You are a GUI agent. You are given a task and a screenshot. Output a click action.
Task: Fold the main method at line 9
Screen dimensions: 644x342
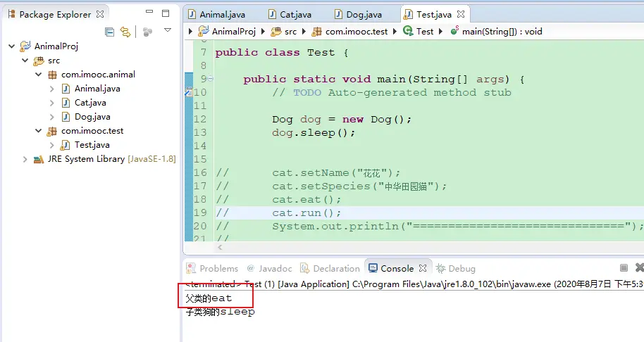(x=211, y=79)
